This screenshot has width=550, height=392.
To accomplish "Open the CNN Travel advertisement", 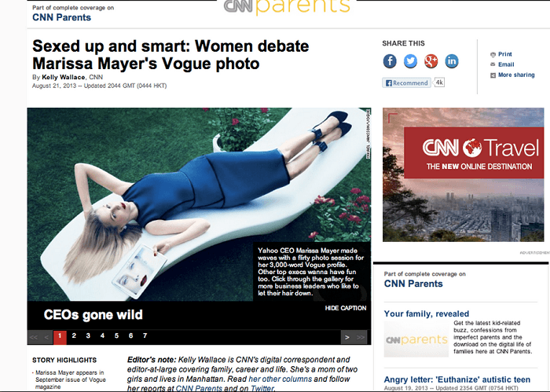I will tap(463, 174).
